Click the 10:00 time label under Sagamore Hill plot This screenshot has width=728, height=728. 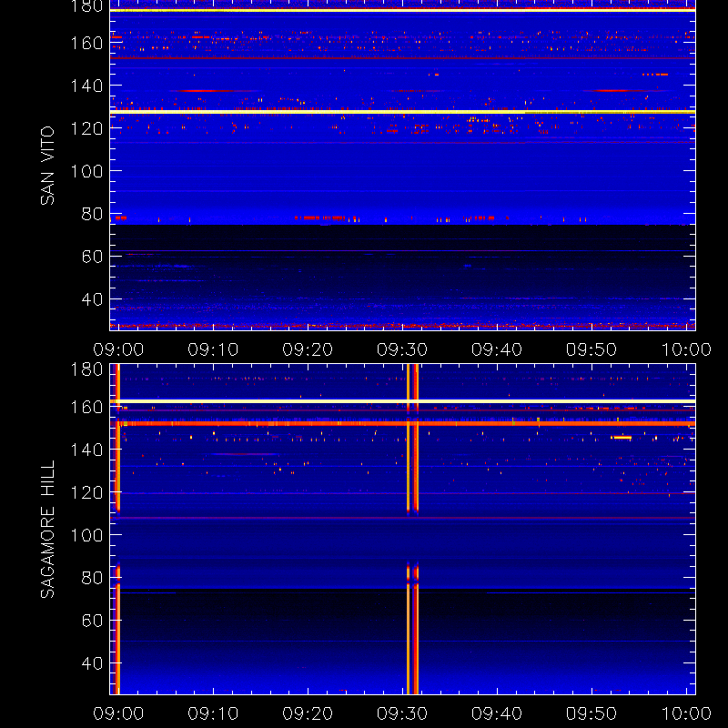click(686, 713)
